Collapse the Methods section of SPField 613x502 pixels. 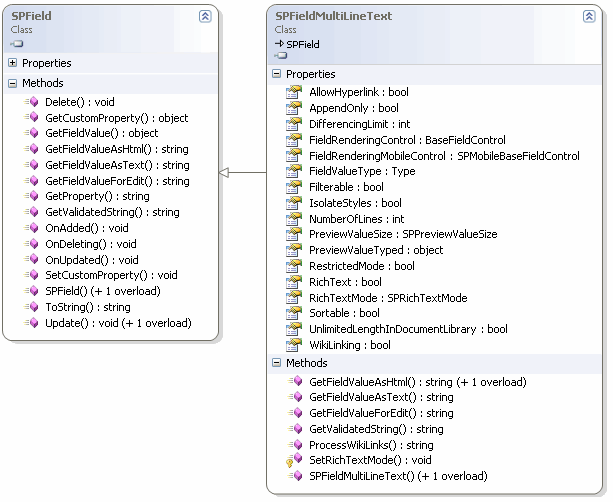[x=13, y=83]
